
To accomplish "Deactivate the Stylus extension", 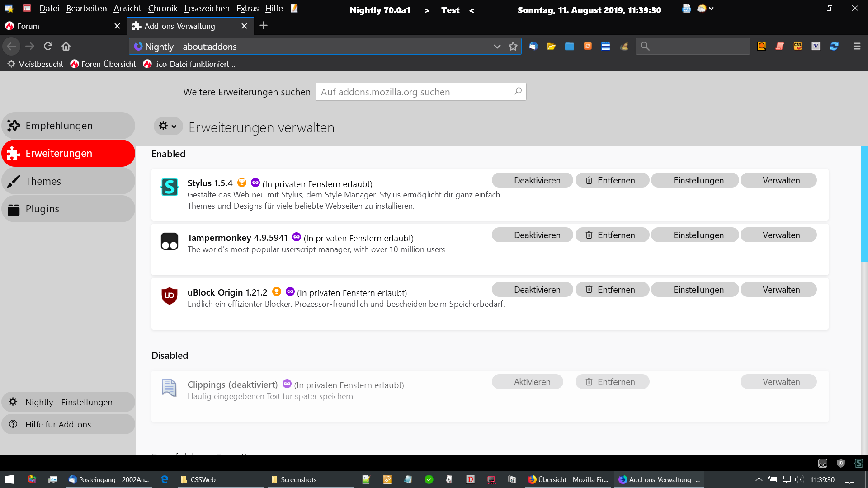I will (532, 180).
